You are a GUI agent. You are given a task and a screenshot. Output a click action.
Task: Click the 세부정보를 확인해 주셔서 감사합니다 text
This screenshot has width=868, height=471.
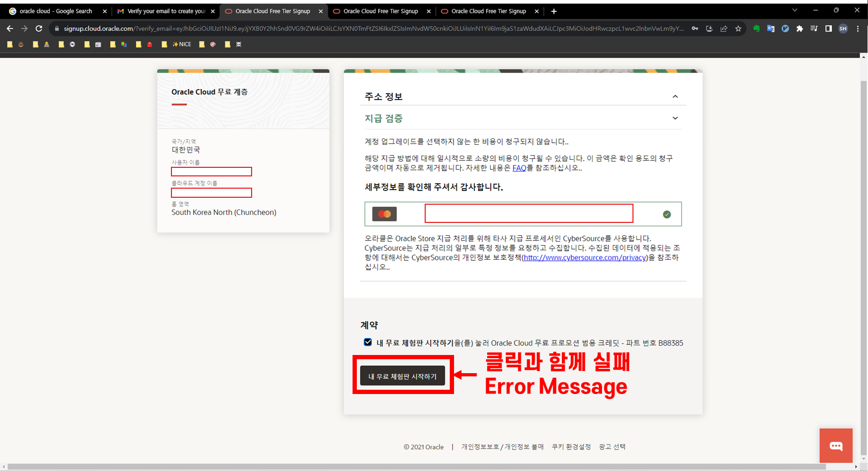tap(434, 187)
